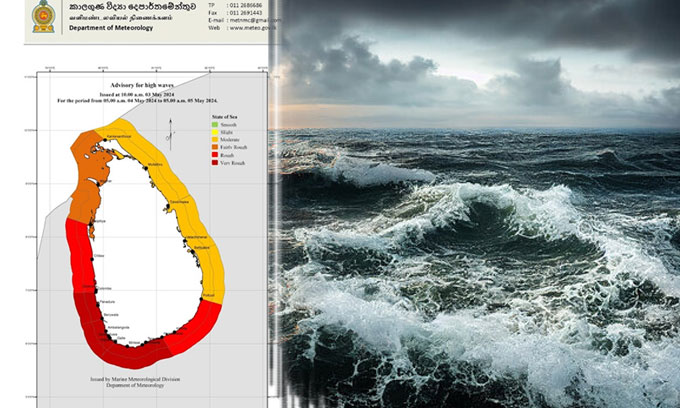The width and height of the screenshot is (680, 408).
Task: Click the Pottuvil station marker dot
Action: (201, 299)
